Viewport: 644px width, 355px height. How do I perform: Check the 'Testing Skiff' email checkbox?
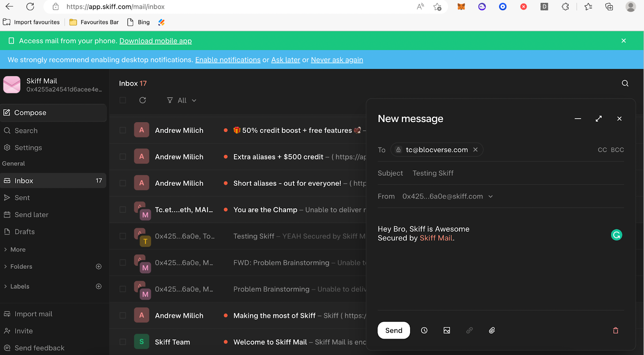pyautogui.click(x=123, y=236)
